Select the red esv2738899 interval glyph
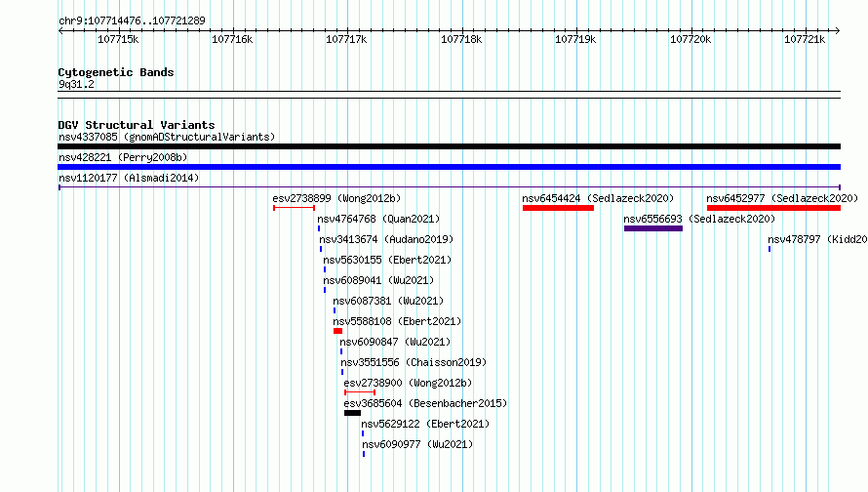Viewport: 868px width, 492px height. point(294,208)
